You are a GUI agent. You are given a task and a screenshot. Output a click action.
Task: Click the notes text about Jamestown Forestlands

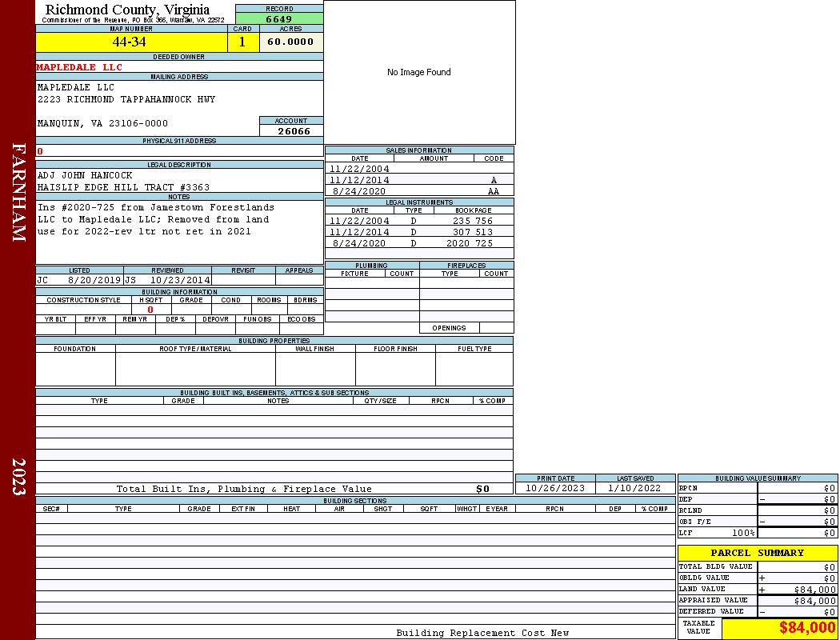(155, 219)
